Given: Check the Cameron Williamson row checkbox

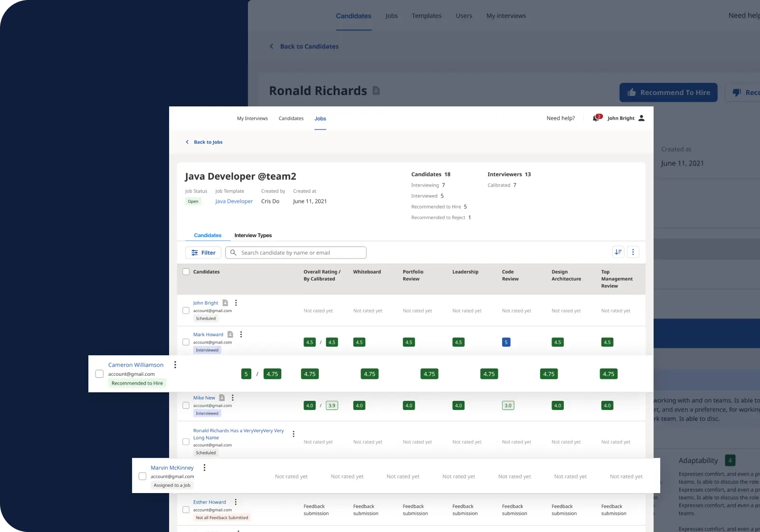Looking at the screenshot, I should click(99, 374).
